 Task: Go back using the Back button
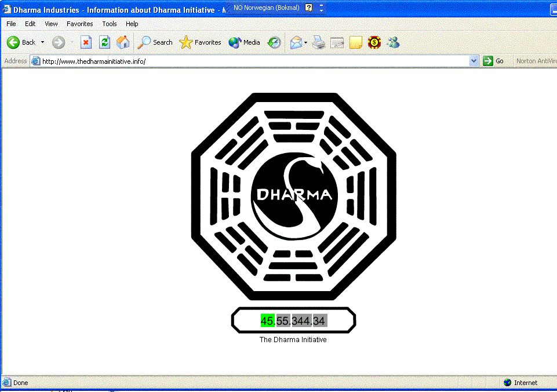pos(21,42)
